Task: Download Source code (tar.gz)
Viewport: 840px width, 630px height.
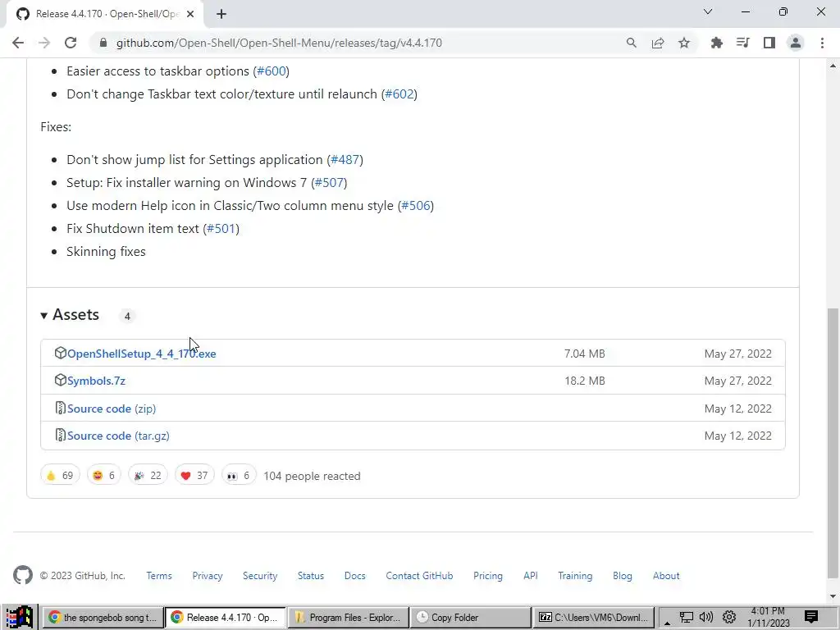Action: coord(118,436)
